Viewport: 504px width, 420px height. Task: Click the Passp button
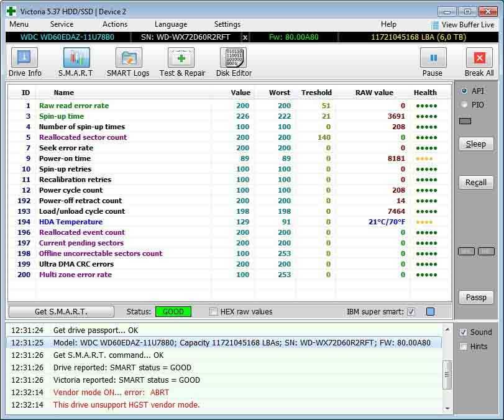476,298
